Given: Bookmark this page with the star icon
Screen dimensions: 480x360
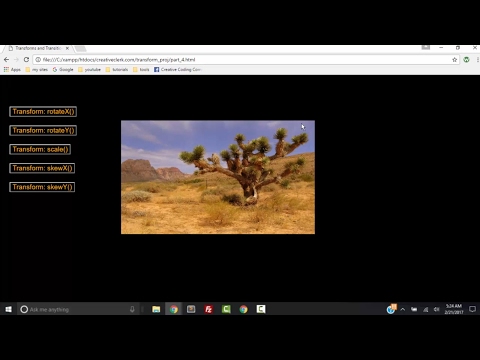Looking at the screenshot, I should coord(454,60).
